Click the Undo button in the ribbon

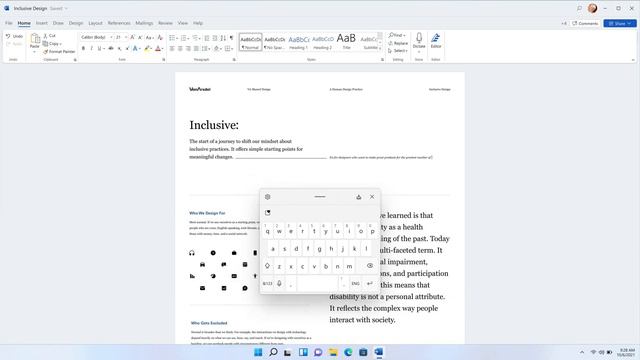point(14,36)
